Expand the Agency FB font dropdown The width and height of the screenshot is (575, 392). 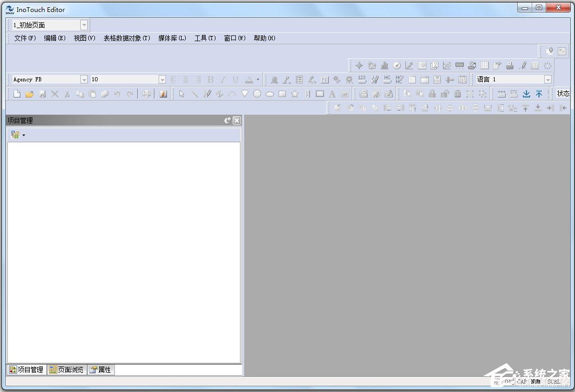pos(84,79)
